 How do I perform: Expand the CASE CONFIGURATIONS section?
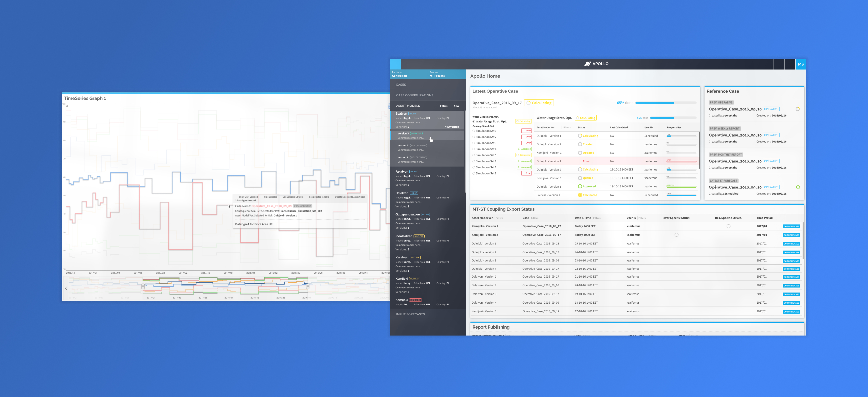428,95
